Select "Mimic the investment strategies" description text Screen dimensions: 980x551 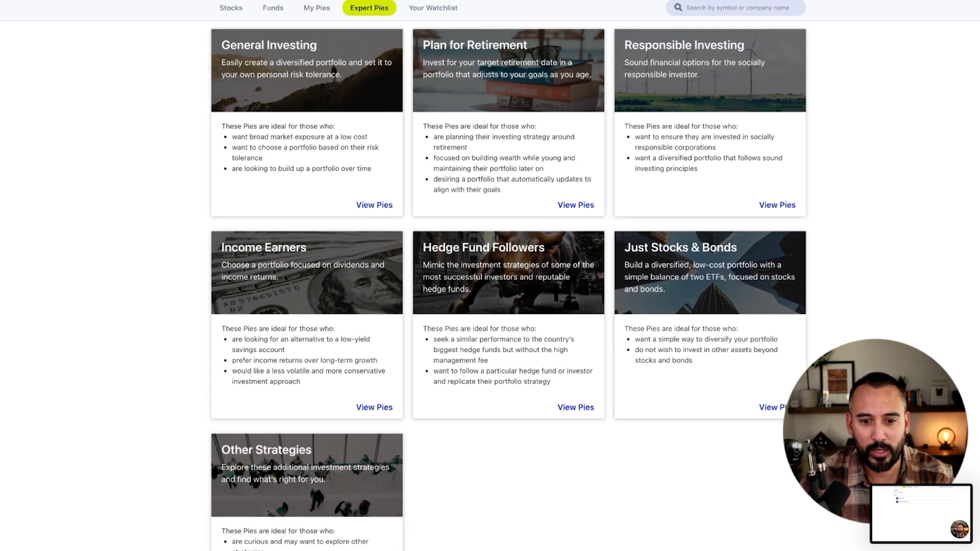[508, 277]
